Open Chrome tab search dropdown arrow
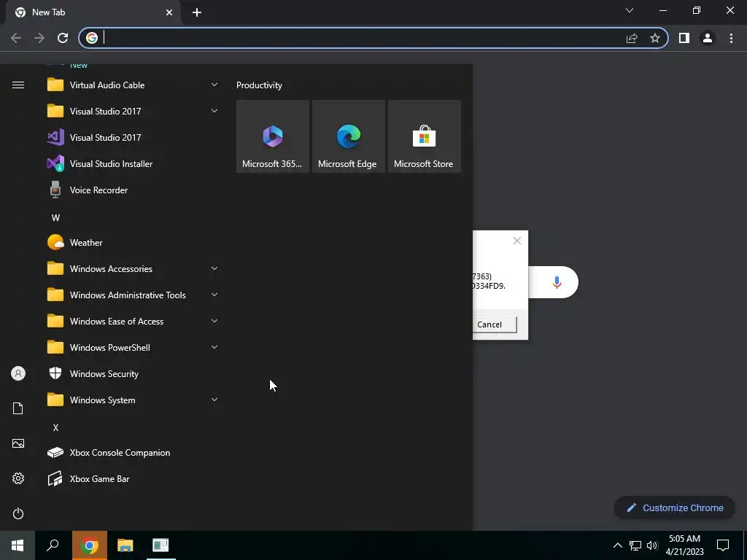Screen dimensions: 747x560 630,10
